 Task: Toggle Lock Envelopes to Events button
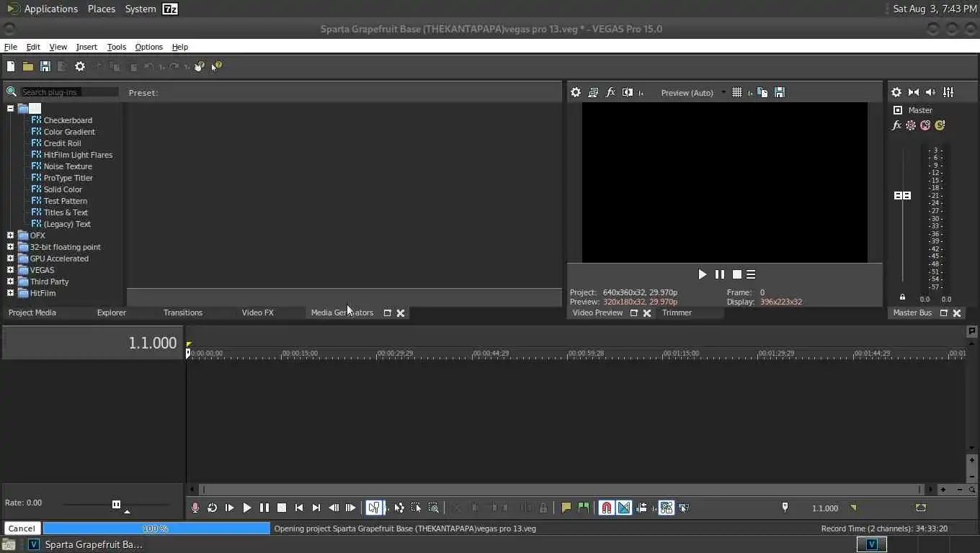pos(667,508)
